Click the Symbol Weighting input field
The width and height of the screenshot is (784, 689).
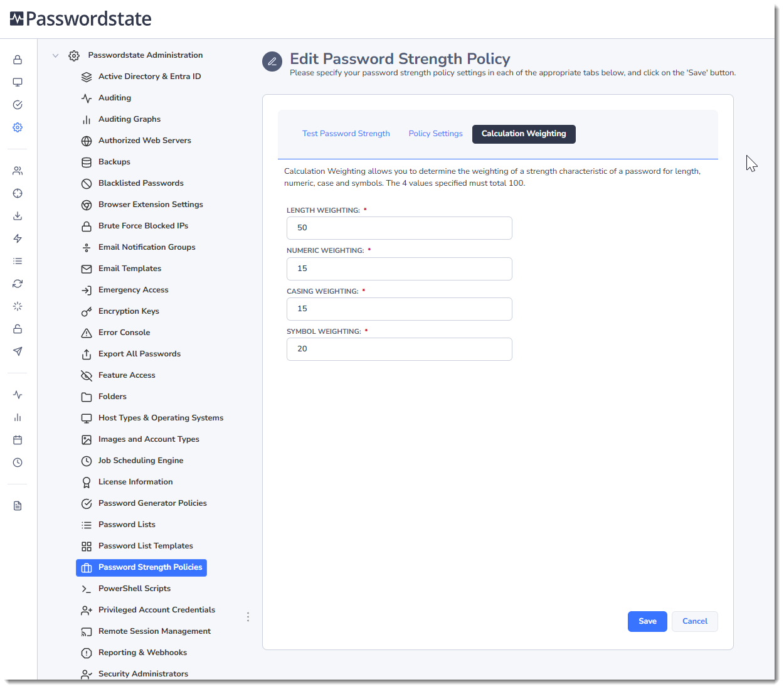coord(400,349)
